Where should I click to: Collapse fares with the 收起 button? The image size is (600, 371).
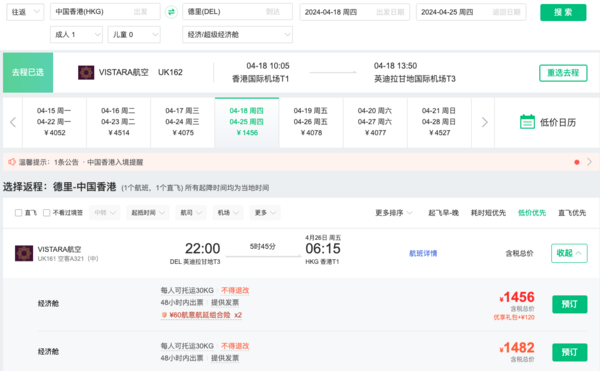(569, 253)
